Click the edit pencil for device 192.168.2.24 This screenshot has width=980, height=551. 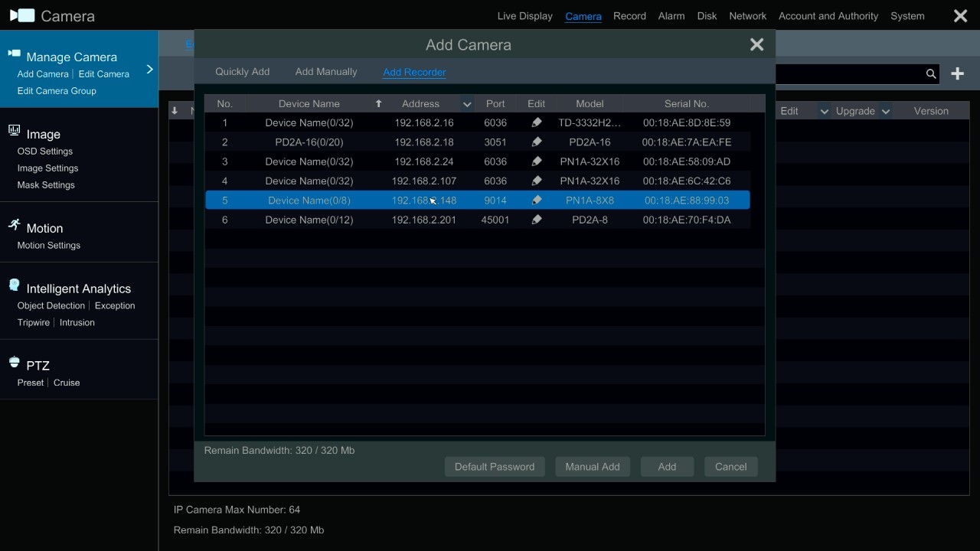pyautogui.click(x=537, y=161)
